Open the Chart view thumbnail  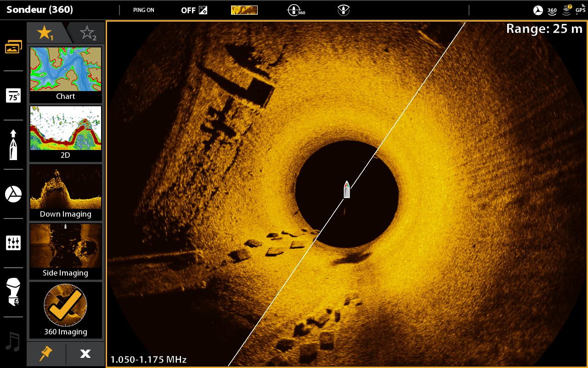66,74
